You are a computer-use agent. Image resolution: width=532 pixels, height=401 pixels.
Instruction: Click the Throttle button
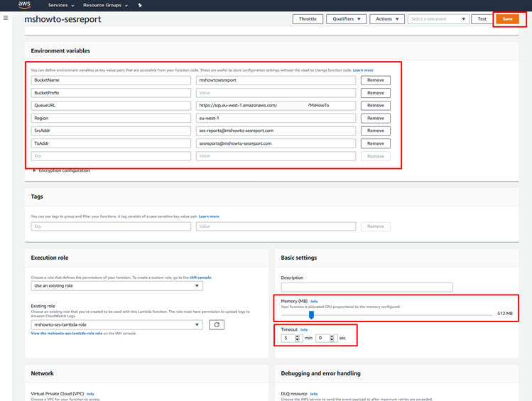tap(308, 19)
